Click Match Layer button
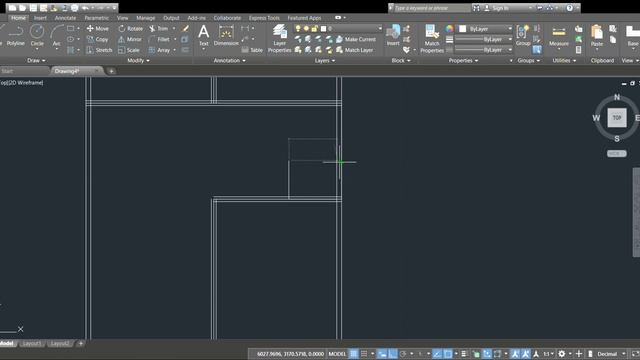Screen dimensions: 640x360 point(354,50)
